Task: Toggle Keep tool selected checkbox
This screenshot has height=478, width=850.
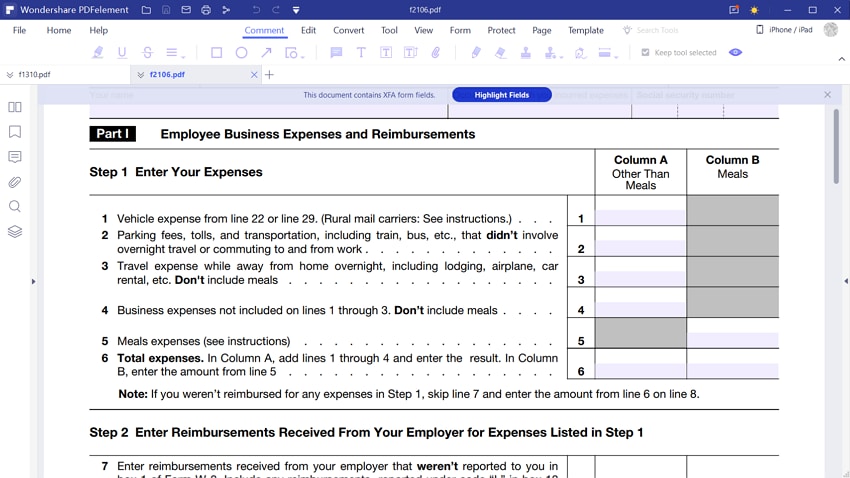Action: pyautogui.click(x=645, y=53)
